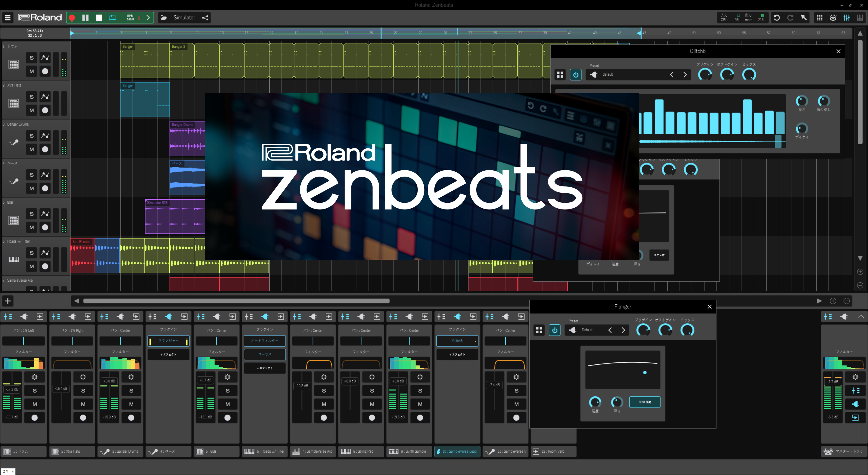Select the 10 : SampleVerse Lead mixer tab
868x475 pixels.
457,451
